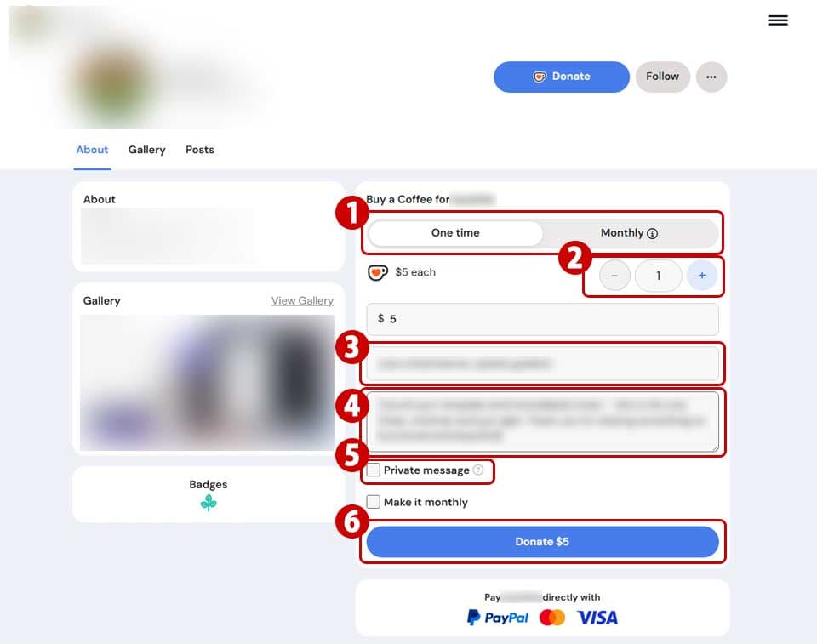Click the PayPal logo
817x644 pixels.
(x=498, y=618)
